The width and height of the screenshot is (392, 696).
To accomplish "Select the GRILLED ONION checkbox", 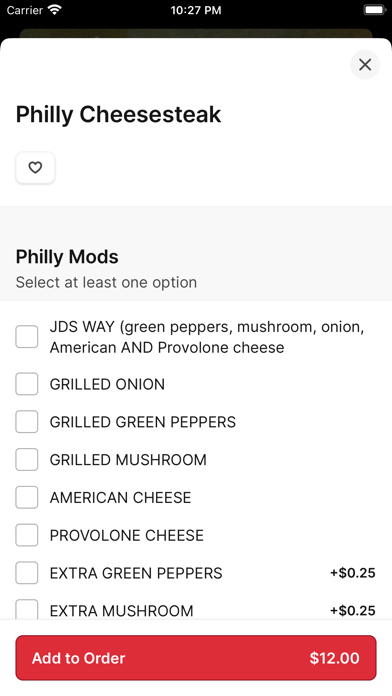I will 27,384.
